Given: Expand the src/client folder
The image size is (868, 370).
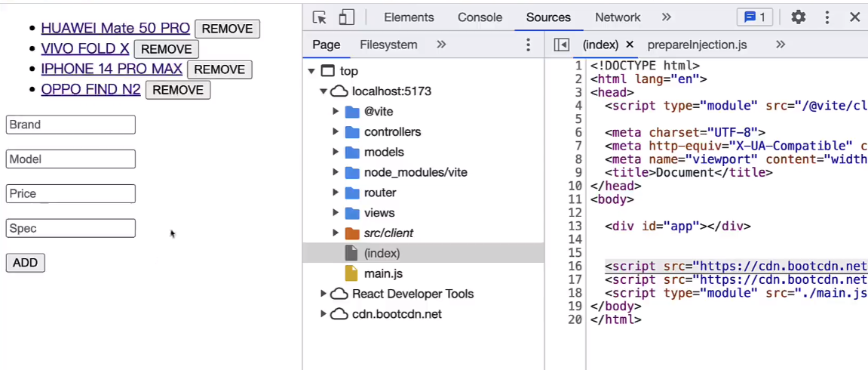Looking at the screenshot, I should click(336, 233).
